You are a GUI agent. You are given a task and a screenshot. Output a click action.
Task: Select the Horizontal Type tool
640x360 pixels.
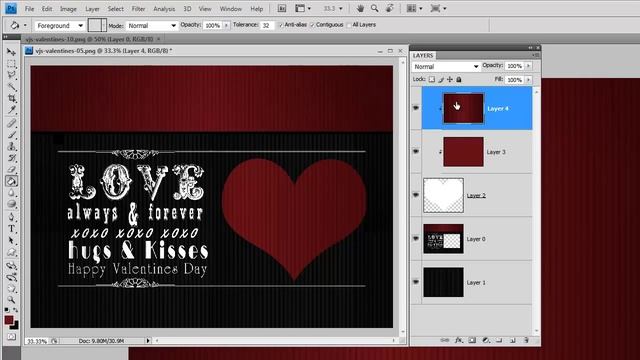click(11, 229)
